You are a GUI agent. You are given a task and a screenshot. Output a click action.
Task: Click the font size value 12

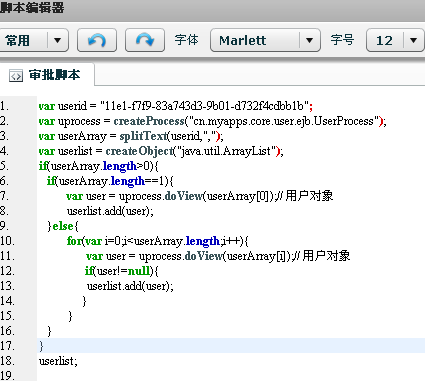coord(384,41)
